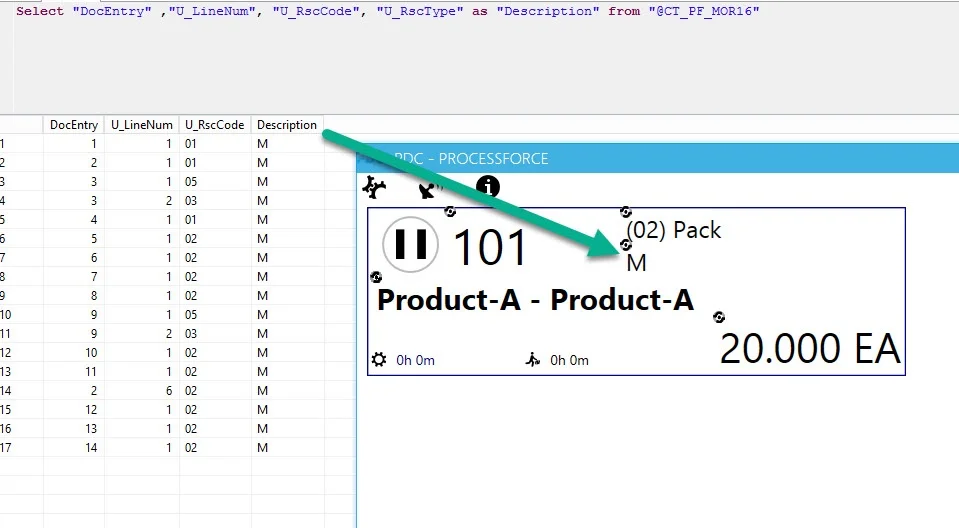The height and width of the screenshot is (528, 959).
Task: Click inside the SQL query text
Action: [x=388, y=11]
